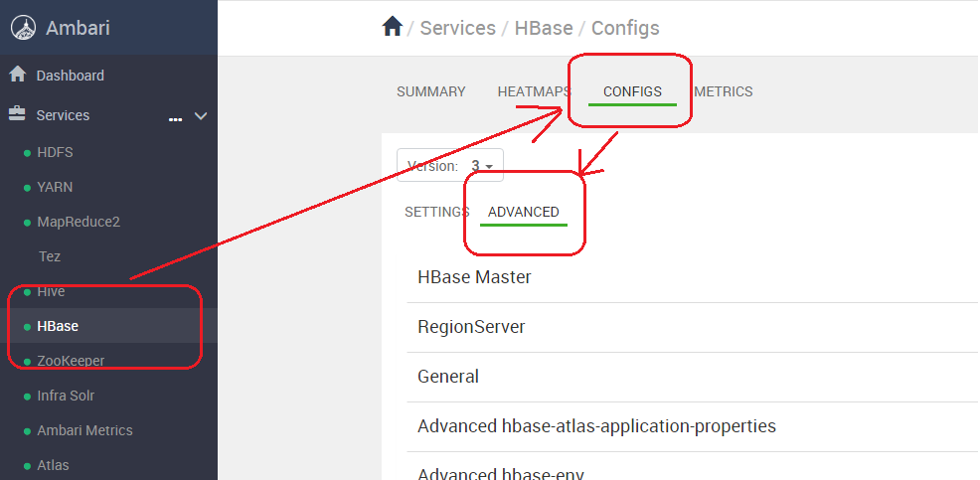Select the Advanced config tab
Screen dimensions: 980x480
524,212
